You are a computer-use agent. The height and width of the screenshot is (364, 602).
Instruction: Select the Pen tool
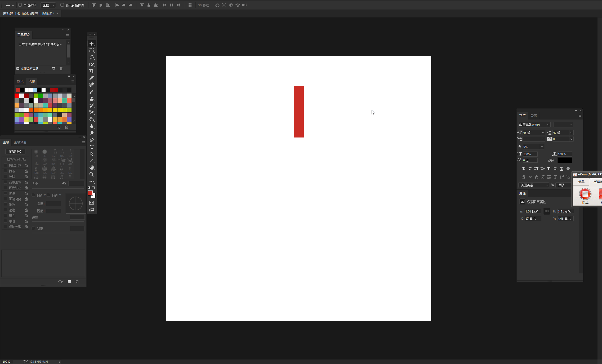point(92,140)
